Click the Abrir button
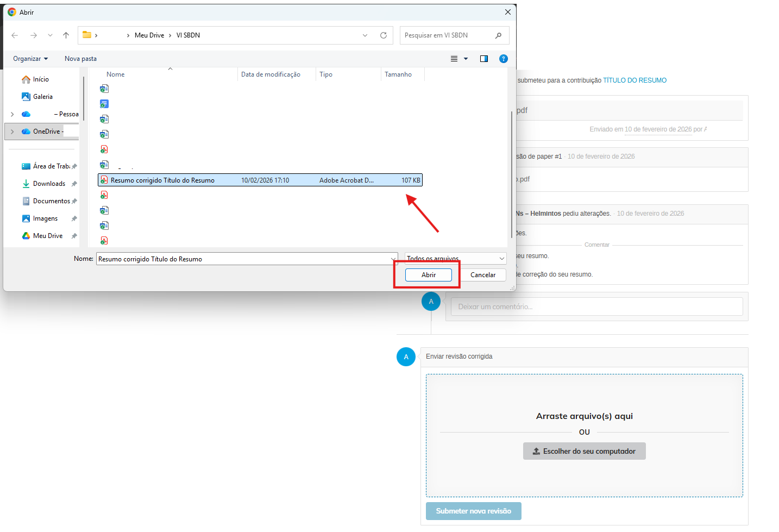The image size is (779, 532). pos(428,275)
